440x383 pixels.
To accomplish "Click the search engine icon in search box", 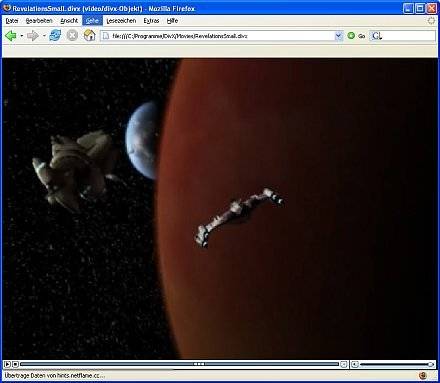I will 377,36.
